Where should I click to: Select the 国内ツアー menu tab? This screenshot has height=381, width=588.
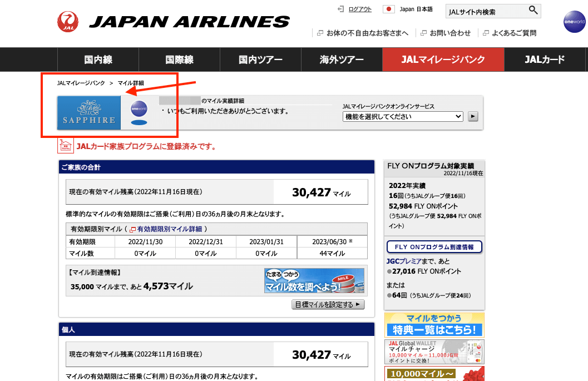[x=261, y=60]
